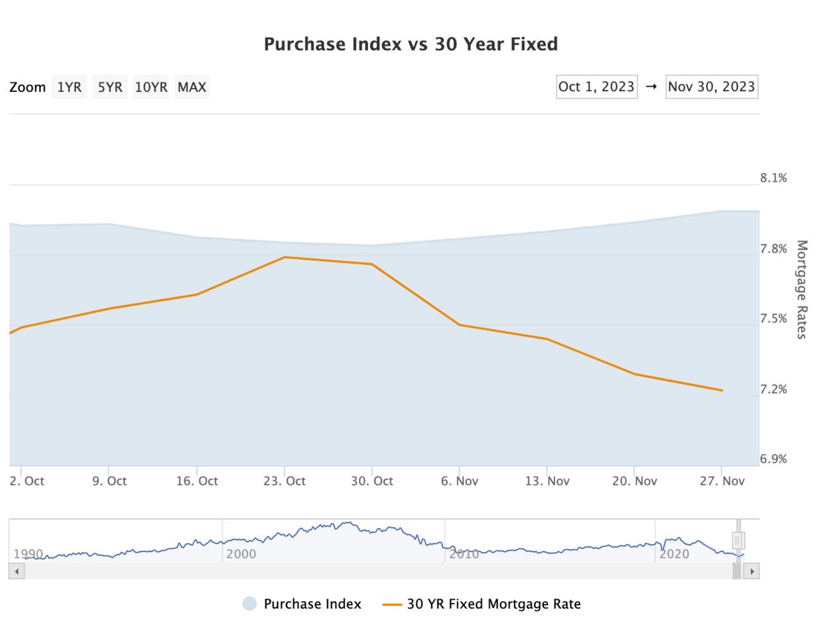The width and height of the screenshot is (830, 644).
Task: Click the 6.9% axis label
Action: (x=773, y=459)
